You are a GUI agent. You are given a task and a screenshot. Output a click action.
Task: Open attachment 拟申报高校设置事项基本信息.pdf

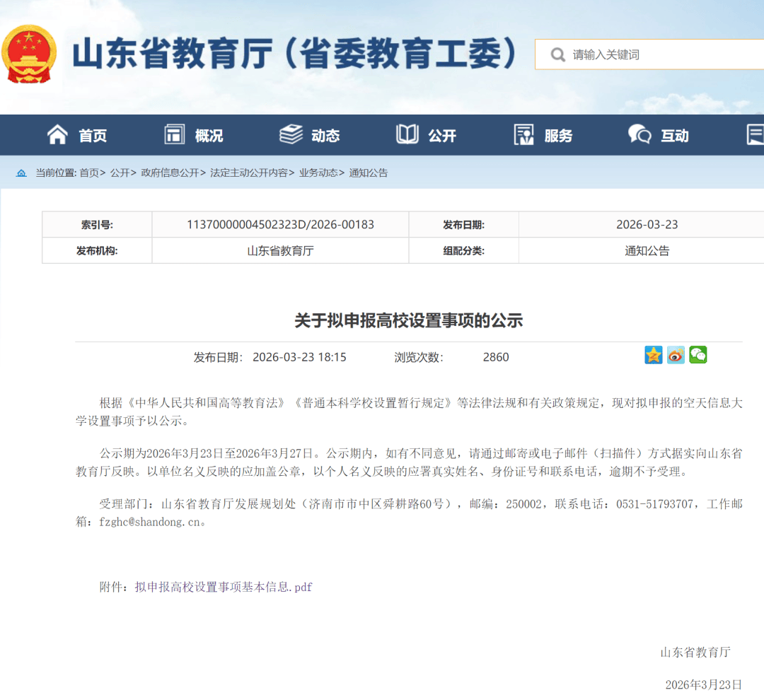224,587
